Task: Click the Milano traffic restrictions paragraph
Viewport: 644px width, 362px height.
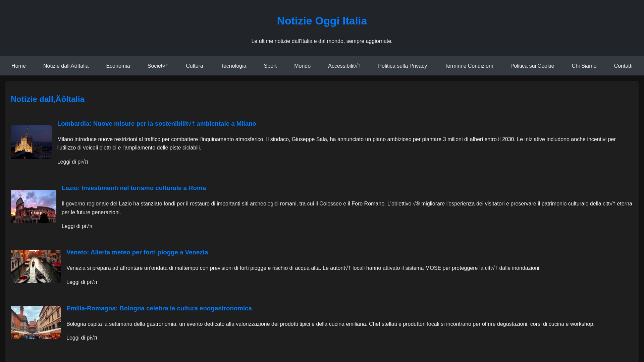Action: pyautogui.click(x=336, y=143)
